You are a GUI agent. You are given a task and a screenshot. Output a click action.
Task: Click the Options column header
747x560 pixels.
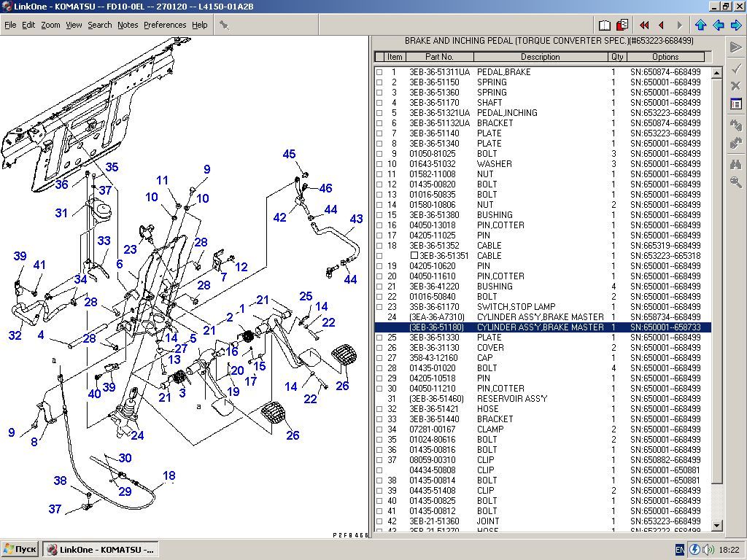665,57
